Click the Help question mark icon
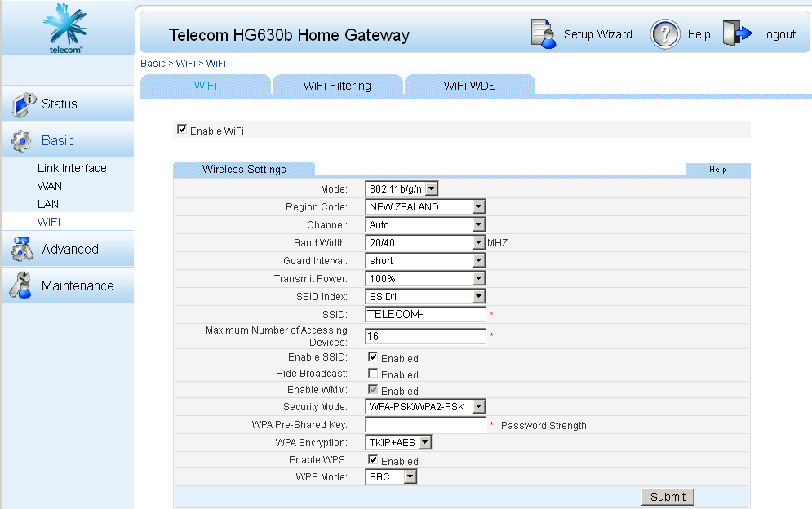 (x=665, y=34)
